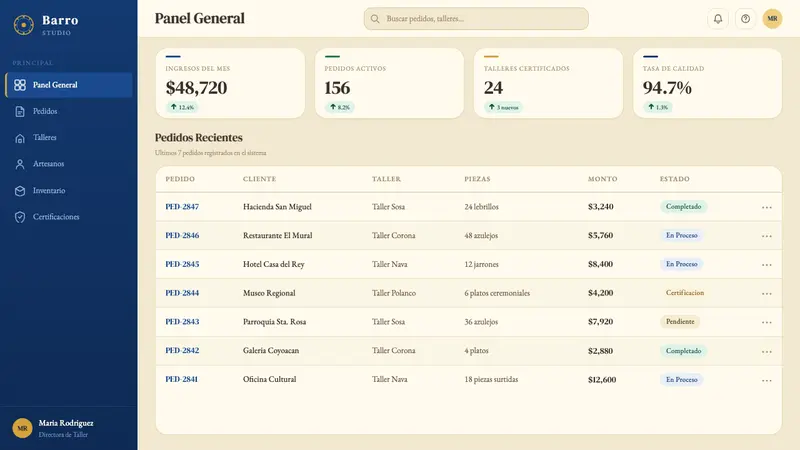Click the Talleres house icon
The image size is (800, 450).
tap(20, 138)
